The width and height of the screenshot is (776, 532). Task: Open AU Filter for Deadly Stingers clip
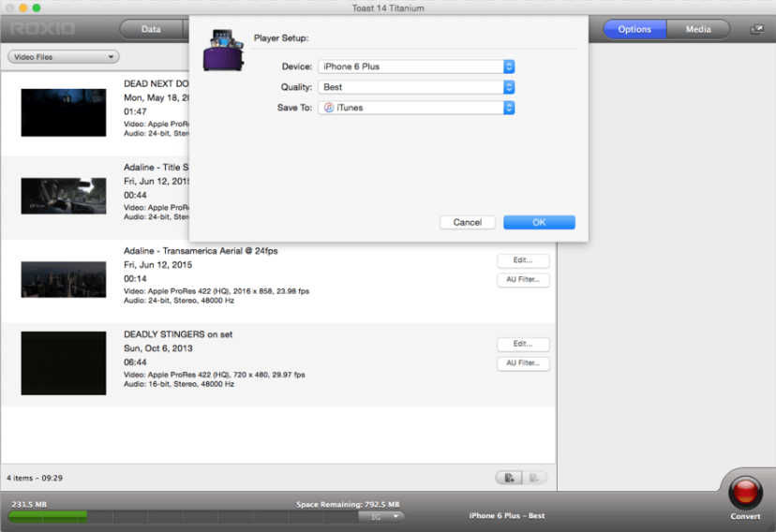click(522, 363)
